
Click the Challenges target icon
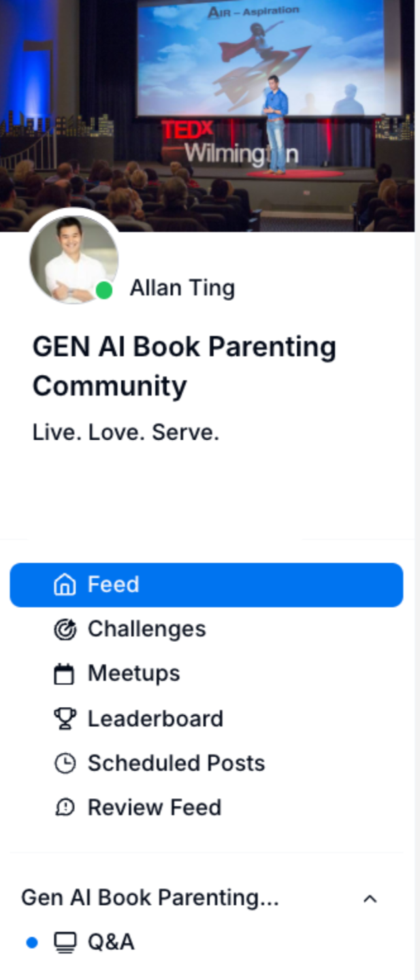(65, 630)
